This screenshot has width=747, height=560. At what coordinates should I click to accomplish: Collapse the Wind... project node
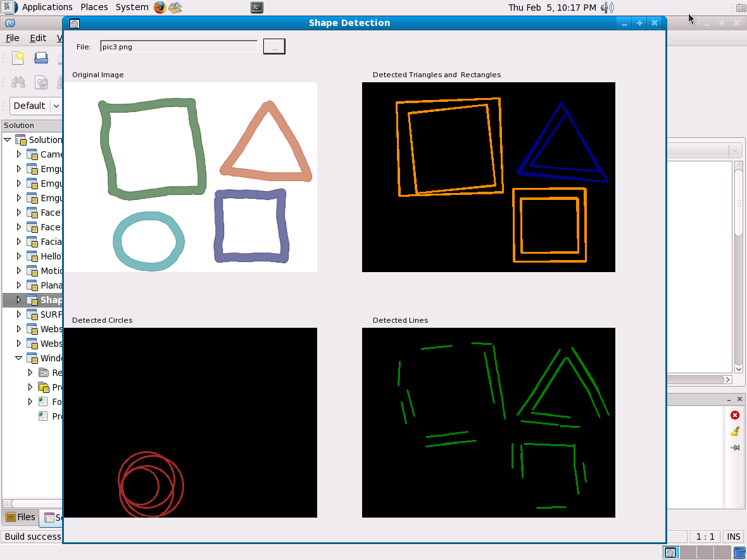tap(18, 358)
